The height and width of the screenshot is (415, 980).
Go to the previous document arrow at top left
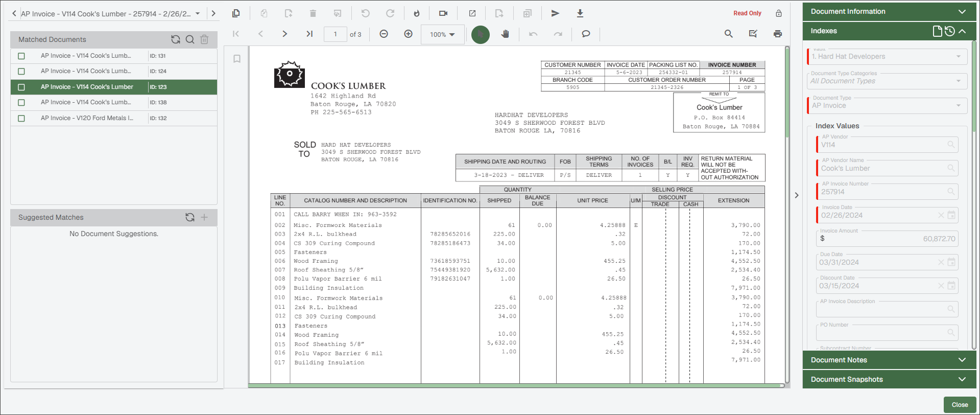[14, 14]
